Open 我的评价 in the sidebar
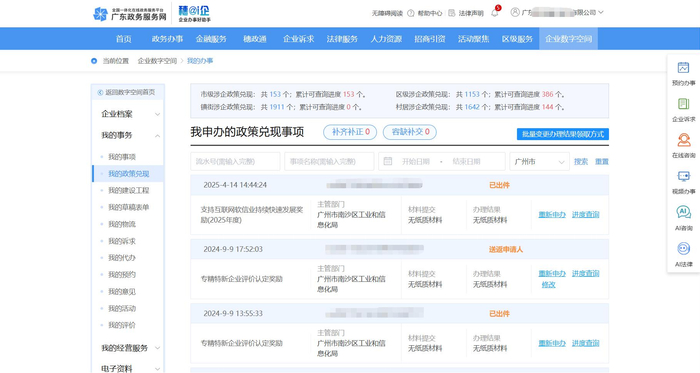Screen dimensions: 700x373 tap(122, 325)
